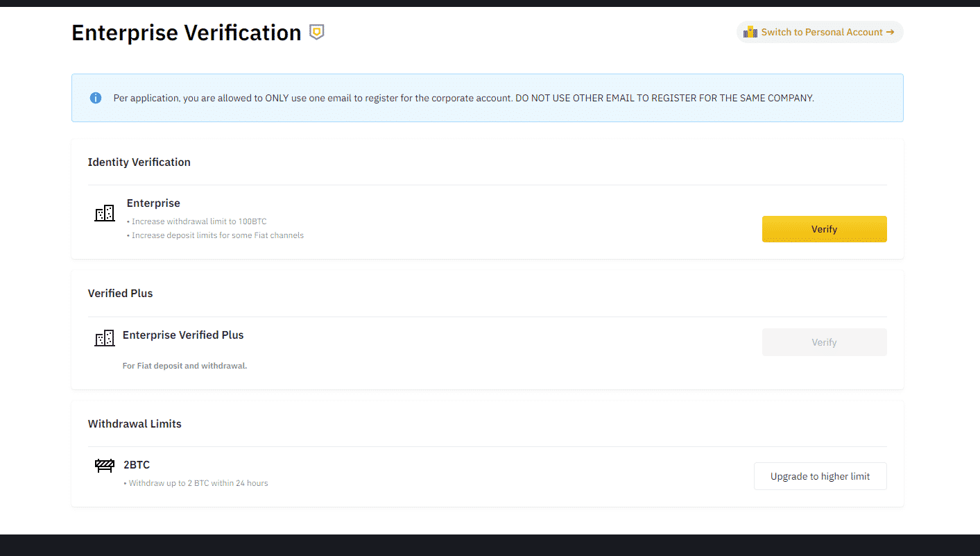980x556 pixels.
Task: Click the shield badge beside Enterprise Verification title
Action: click(x=316, y=32)
